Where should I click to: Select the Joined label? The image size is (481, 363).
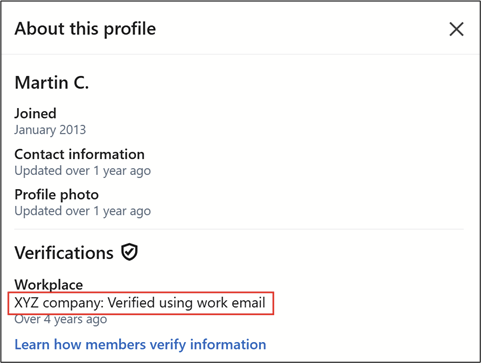tap(35, 113)
